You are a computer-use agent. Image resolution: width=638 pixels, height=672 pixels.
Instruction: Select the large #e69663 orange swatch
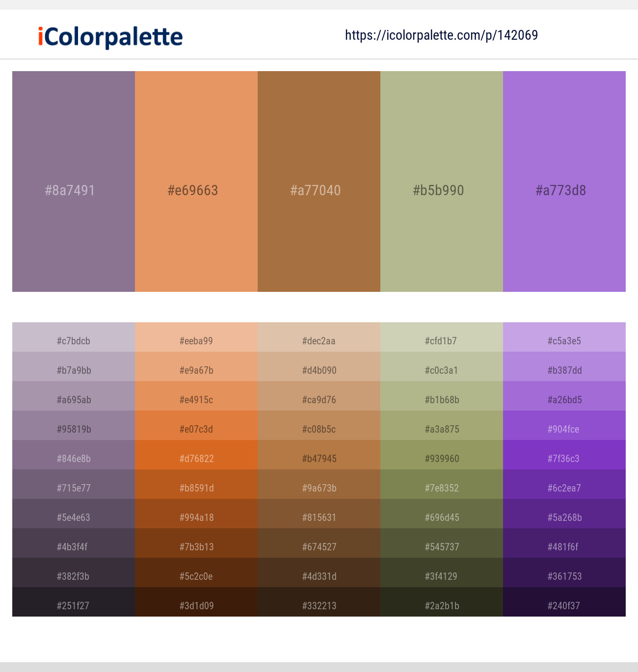196,181
